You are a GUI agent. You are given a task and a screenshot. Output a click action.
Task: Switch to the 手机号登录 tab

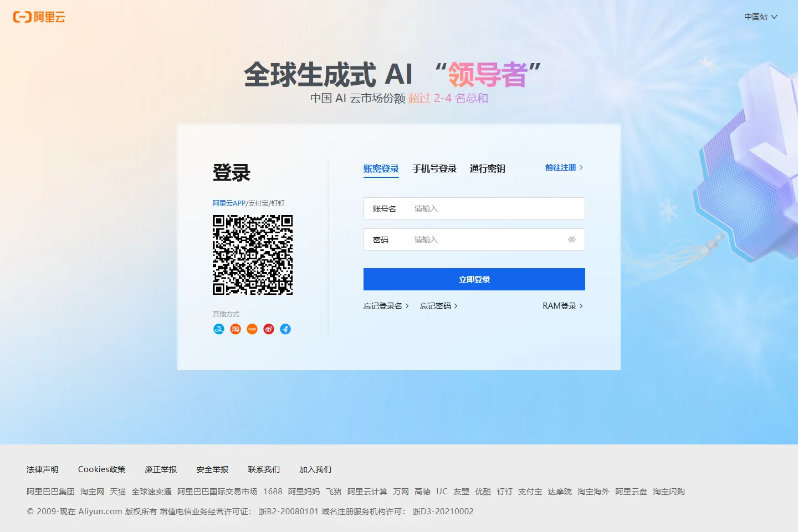(x=434, y=168)
